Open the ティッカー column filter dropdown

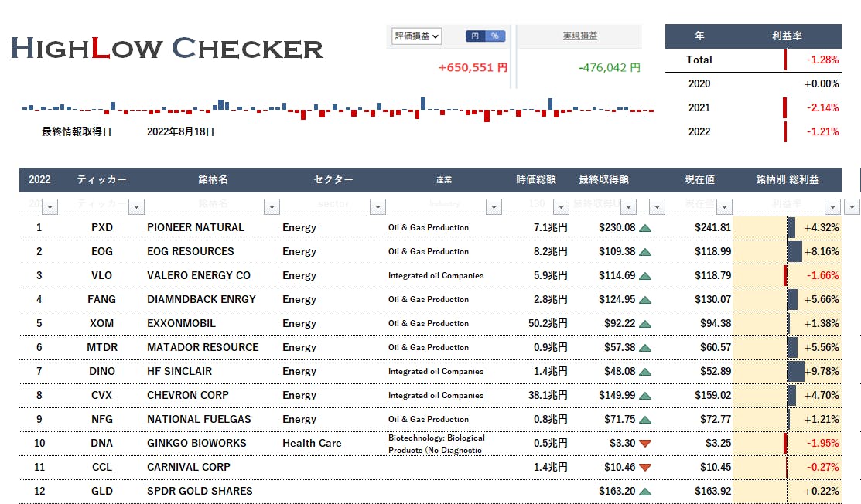tap(136, 206)
